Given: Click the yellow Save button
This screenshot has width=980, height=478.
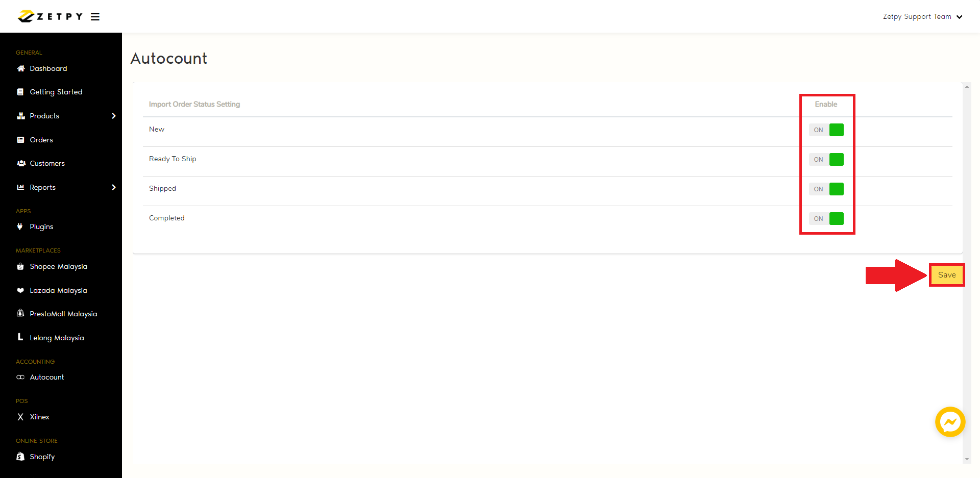Looking at the screenshot, I should 947,275.
